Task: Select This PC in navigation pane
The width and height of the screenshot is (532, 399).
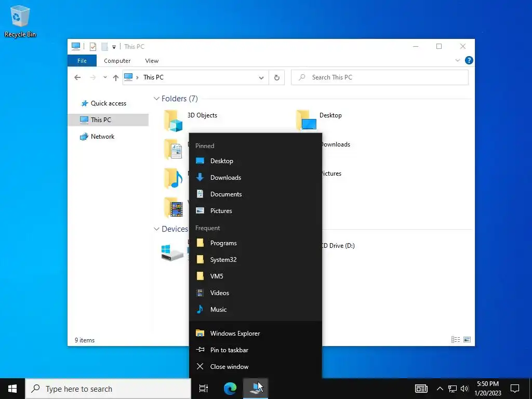Action: click(108, 120)
